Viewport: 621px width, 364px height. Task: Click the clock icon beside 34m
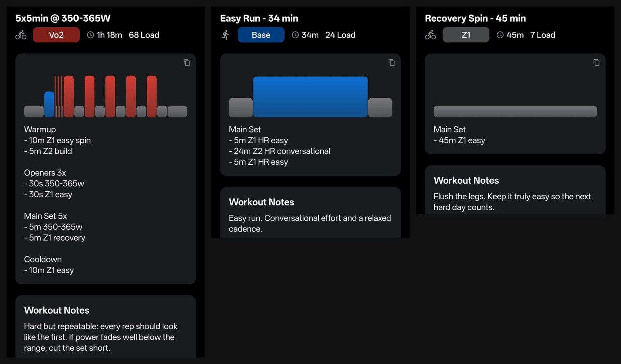click(x=295, y=35)
